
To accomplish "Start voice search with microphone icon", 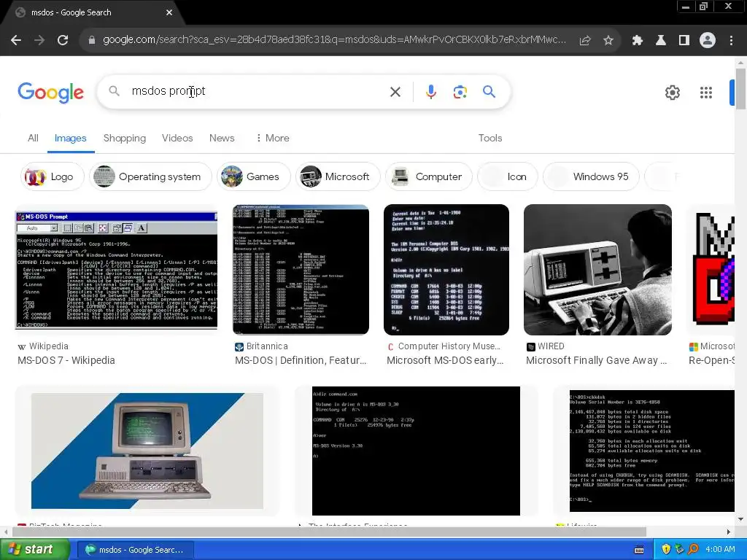I will coord(431,92).
